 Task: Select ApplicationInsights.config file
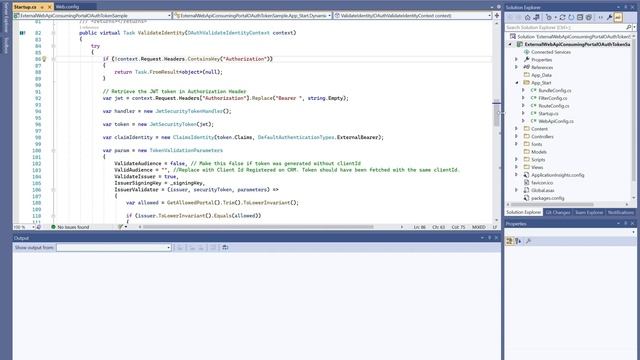tap(557, 175)
